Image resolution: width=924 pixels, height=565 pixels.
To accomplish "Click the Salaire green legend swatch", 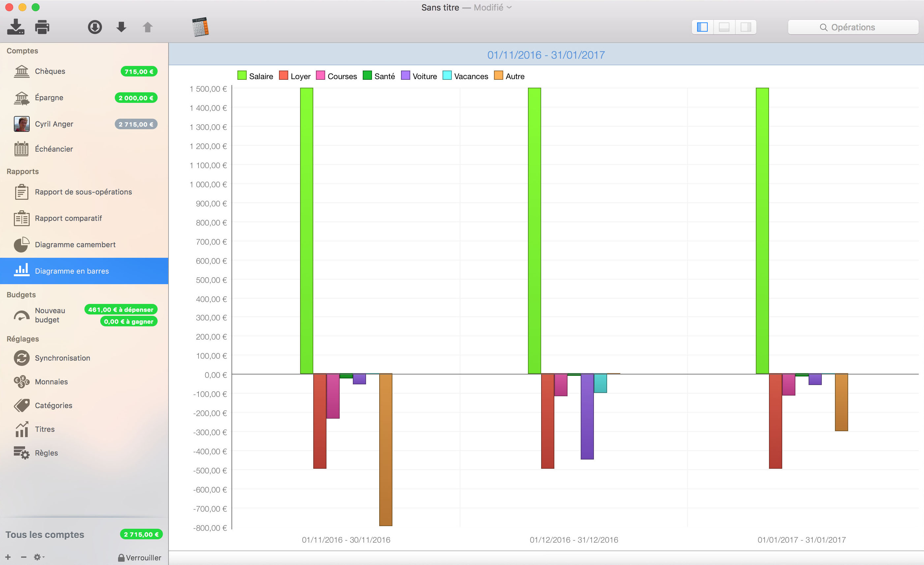I will click(x=242, y=76).
